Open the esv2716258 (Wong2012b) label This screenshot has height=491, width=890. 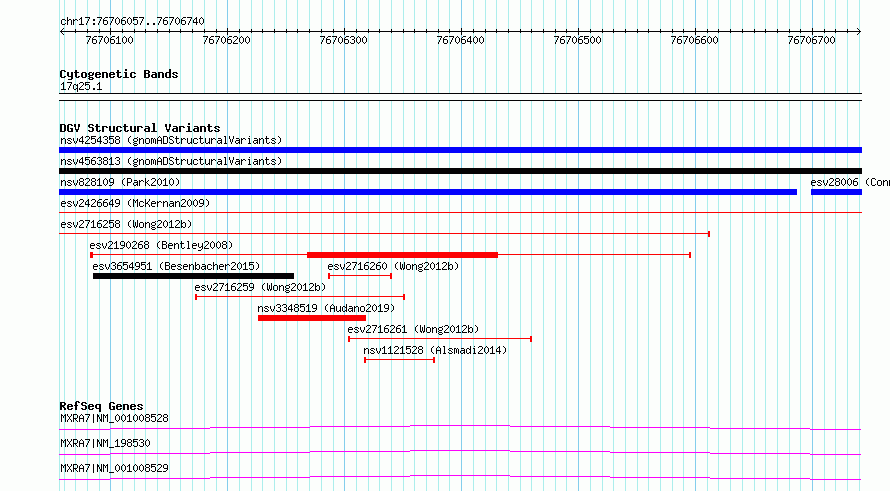click(x=126, y=224)
